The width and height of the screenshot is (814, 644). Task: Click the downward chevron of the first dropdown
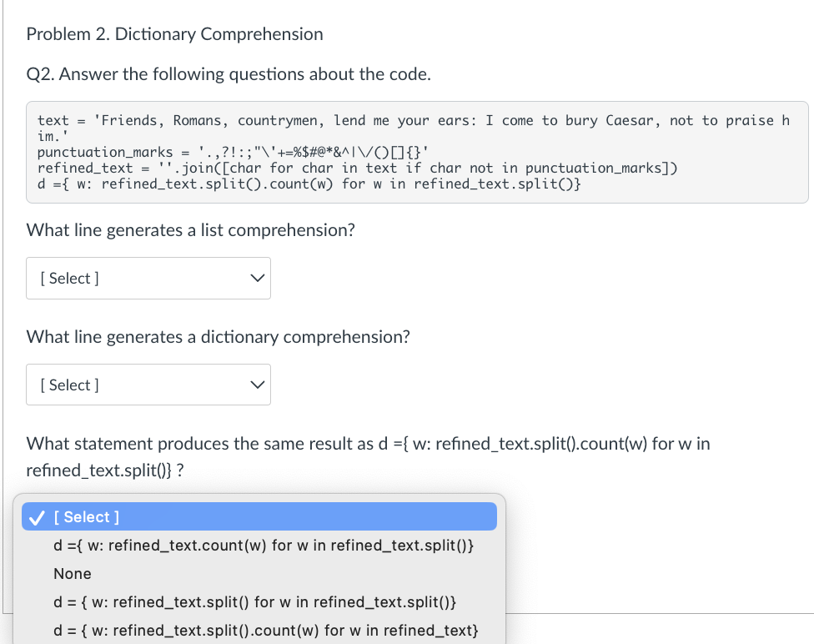(257, 278)
